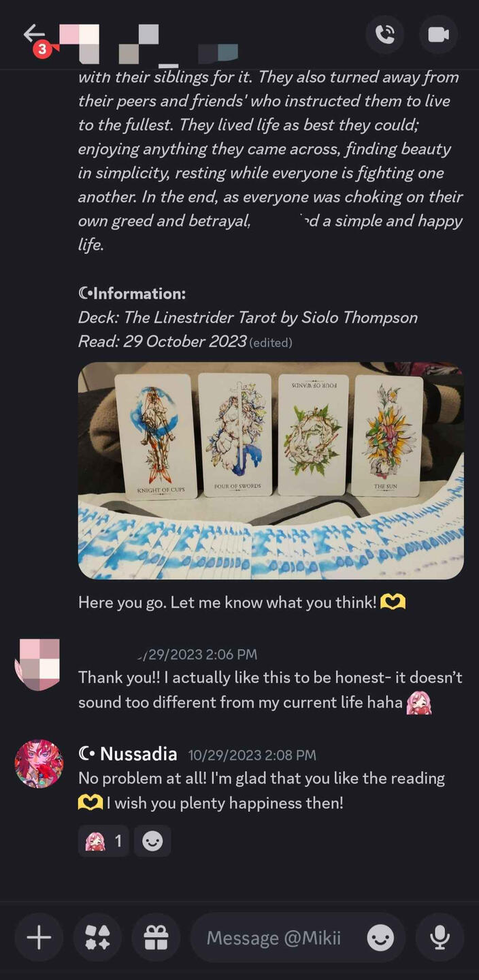Image resolution: width=479 pixels, height=980 pixels.
Task: Open the tarot cards photo attachment
Action: [x=271, y=470]
